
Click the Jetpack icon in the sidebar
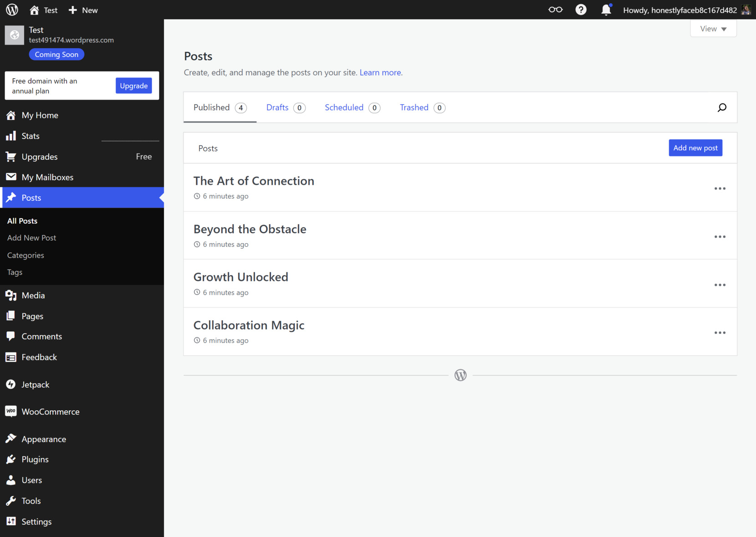point(11,384)
